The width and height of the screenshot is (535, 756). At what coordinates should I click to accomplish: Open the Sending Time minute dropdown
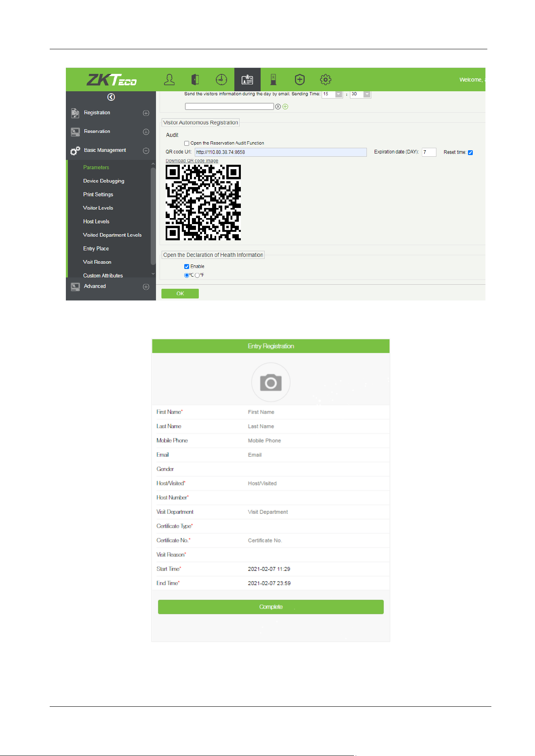367,94
